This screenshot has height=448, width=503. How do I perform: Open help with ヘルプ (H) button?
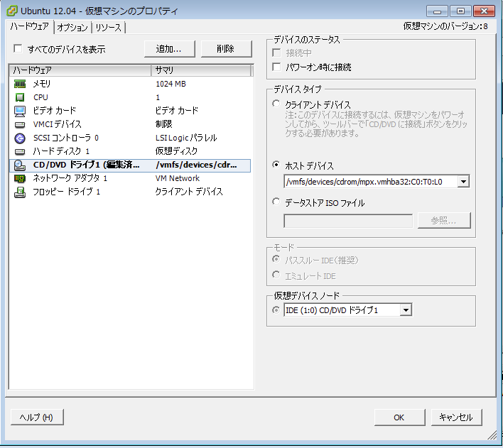tap(37, 417)
